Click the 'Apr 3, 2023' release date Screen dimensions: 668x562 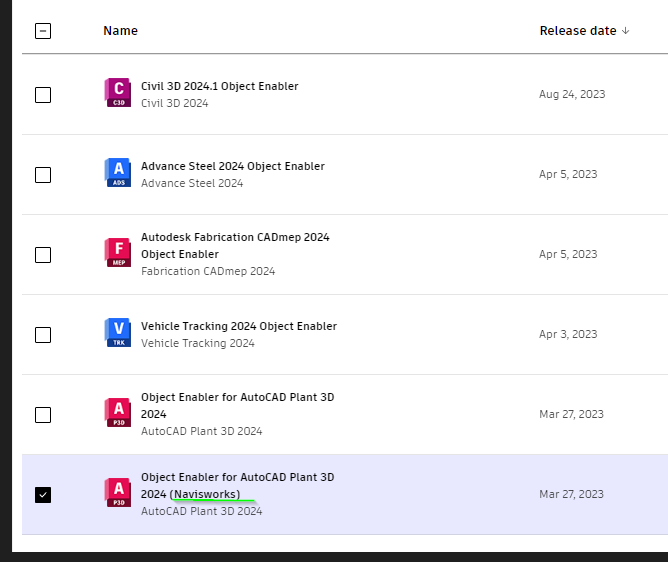(x=568, y=334)
